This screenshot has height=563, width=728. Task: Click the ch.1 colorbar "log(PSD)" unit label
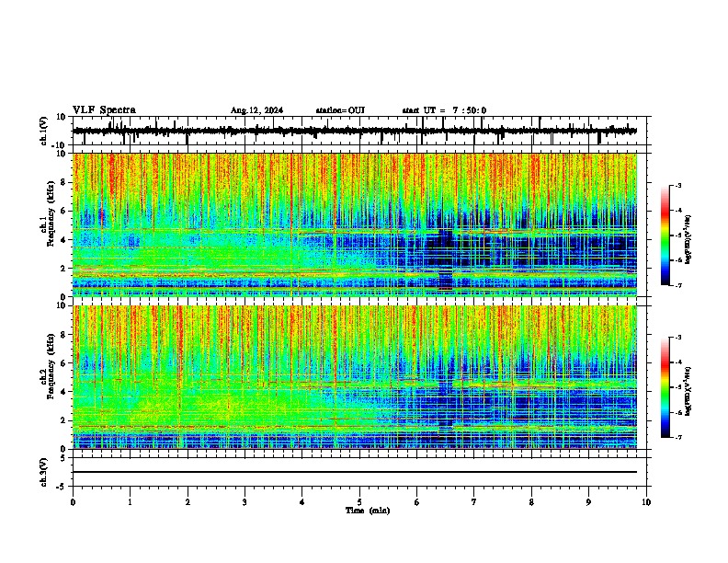688,239
